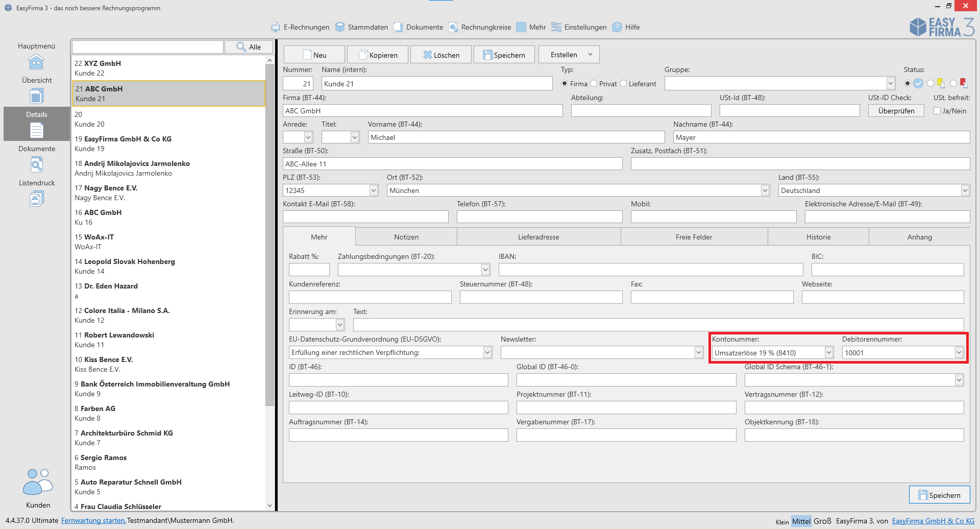This screenshot has height=529, width=980.
Task: Open E-Rechnungen in the top toolbar
Action: click(300, 27)
